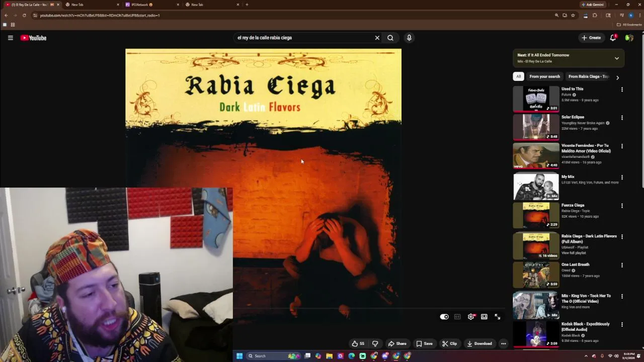The height and width of the screenshot is (362, 644).
Task: Go to the YouTube home logo
Action: point(33,38)
